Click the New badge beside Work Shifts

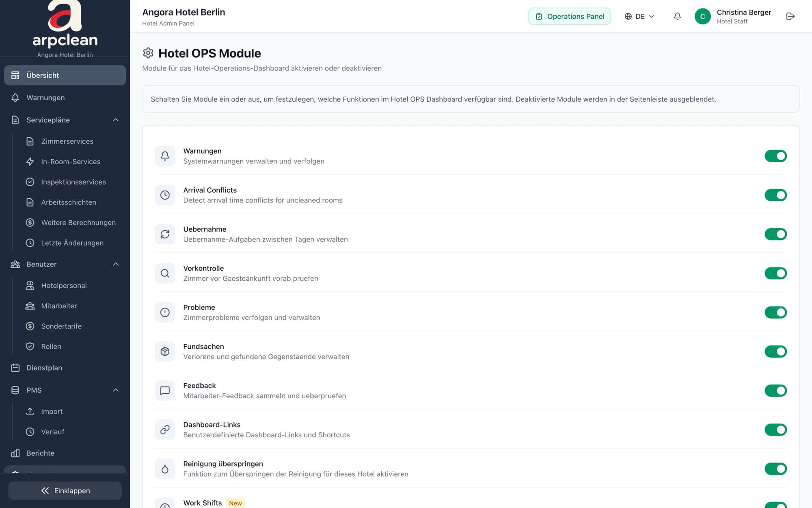coord(235,503)
